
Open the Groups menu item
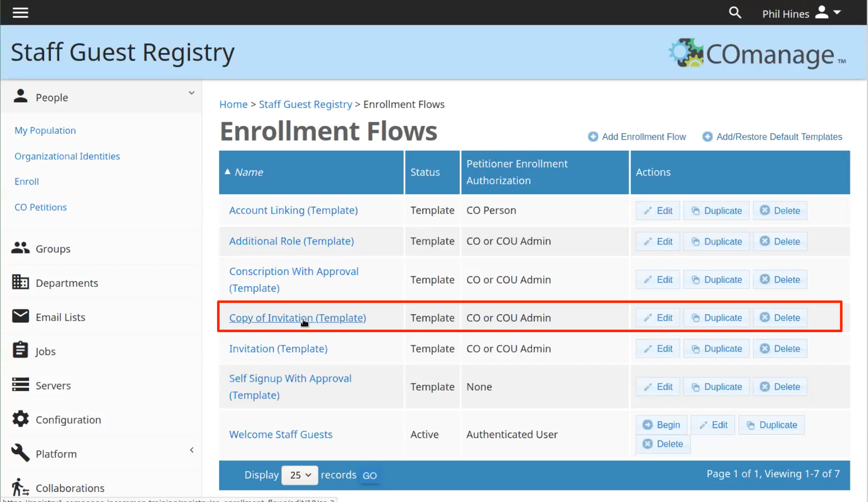pyautogui.click(x=53, y=249)
